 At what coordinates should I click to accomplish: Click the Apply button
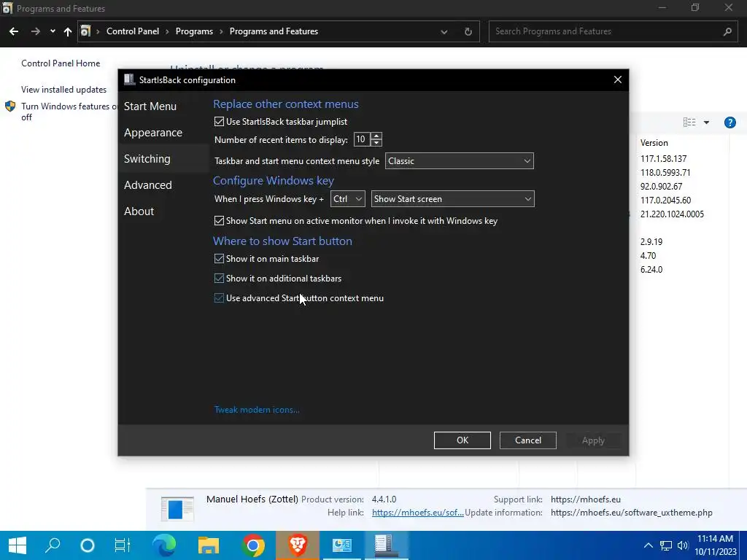(593, 440)
